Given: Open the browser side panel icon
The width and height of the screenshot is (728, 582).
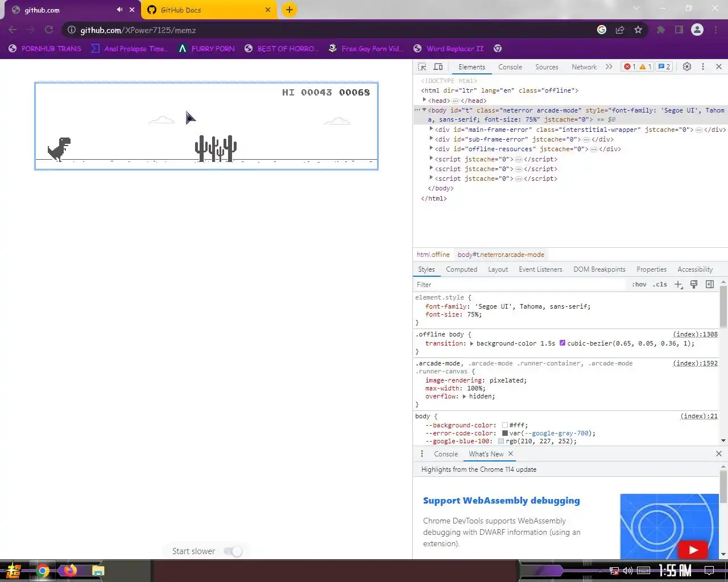Looking at the screenshot, I should [x=679, y=30].
